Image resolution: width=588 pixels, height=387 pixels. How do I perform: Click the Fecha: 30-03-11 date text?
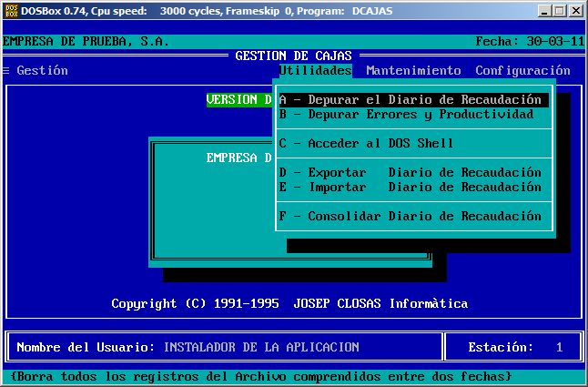pos(530,41)
